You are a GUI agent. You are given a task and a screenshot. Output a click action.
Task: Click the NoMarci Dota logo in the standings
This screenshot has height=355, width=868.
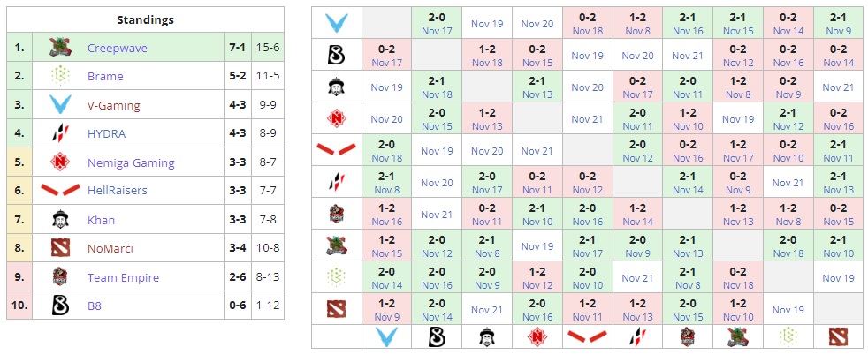point(60,249)
